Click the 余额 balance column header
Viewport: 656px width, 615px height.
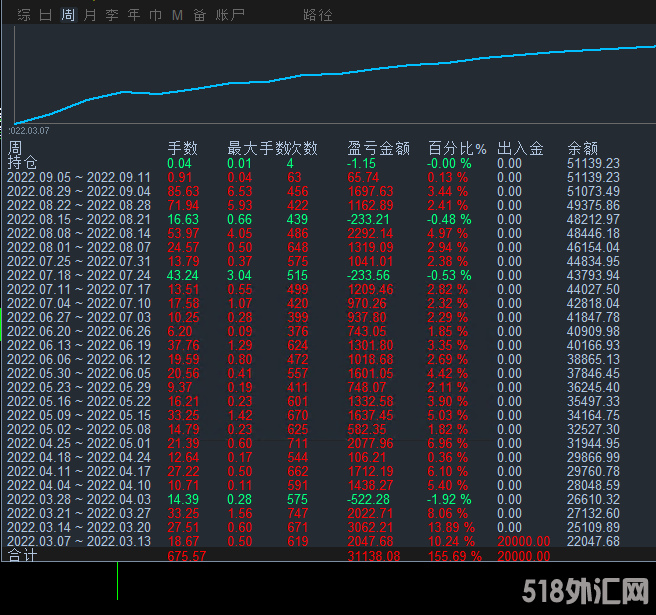(x=582, y=148)
